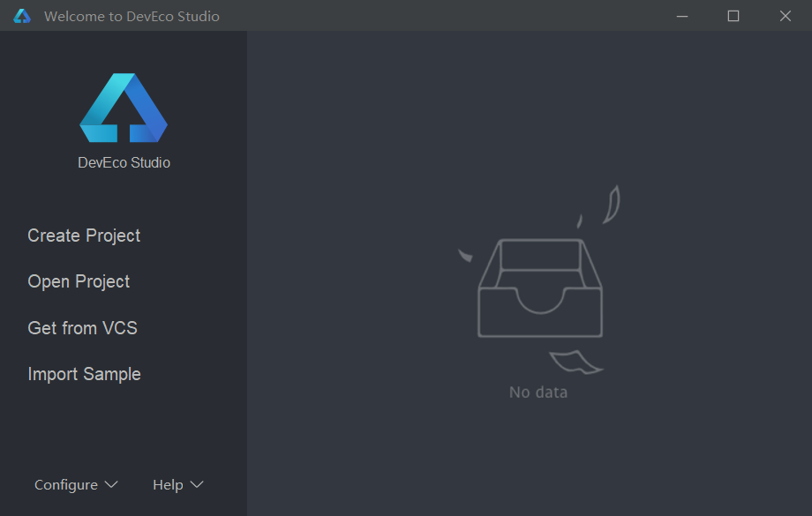Click the large DevEco Studio logo
Viewport: 812px width, 516px height.
(124, 108)
